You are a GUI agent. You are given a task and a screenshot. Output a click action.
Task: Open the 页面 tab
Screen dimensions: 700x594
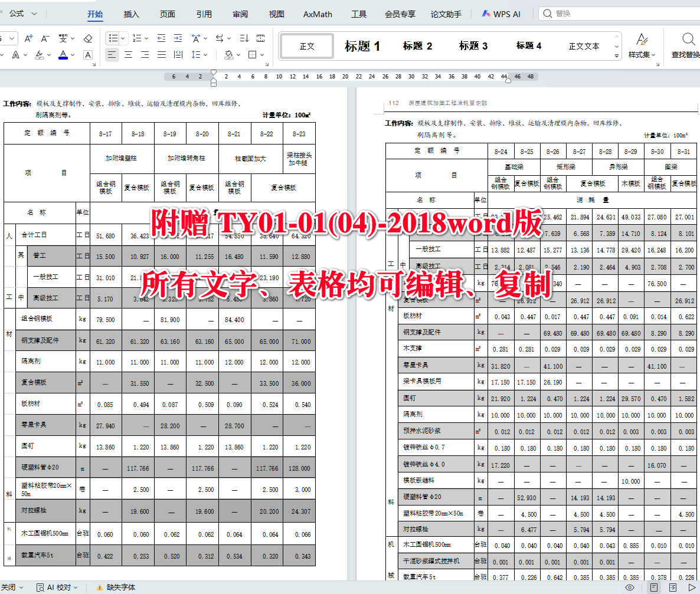pyautogui.click(x=168, y=14)
